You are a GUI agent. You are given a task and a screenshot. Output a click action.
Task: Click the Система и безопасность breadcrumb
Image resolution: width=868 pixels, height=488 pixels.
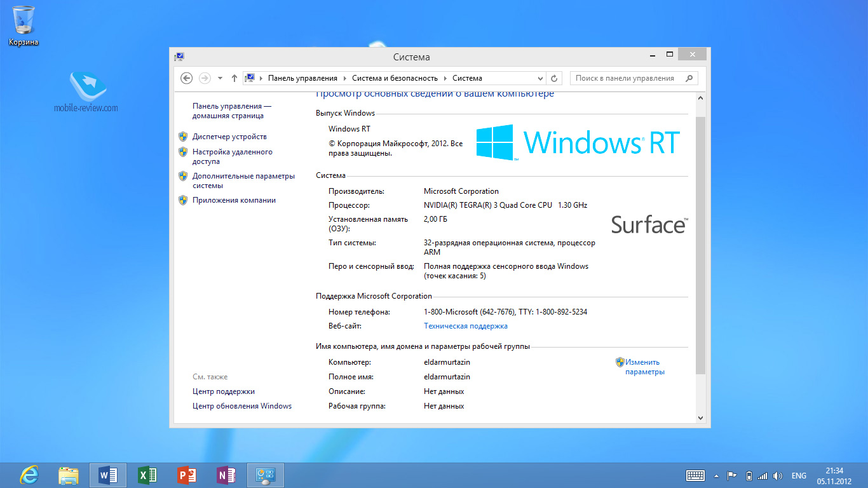(395, 78)
